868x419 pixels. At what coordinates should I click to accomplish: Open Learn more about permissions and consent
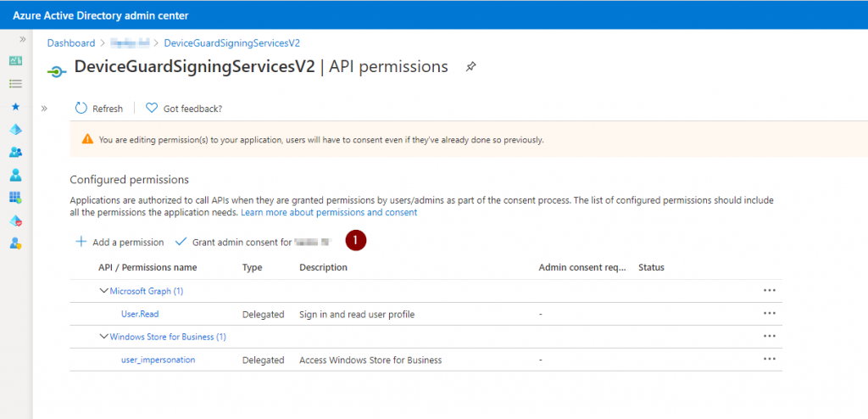pyautogui.click(x=329, y=212)
